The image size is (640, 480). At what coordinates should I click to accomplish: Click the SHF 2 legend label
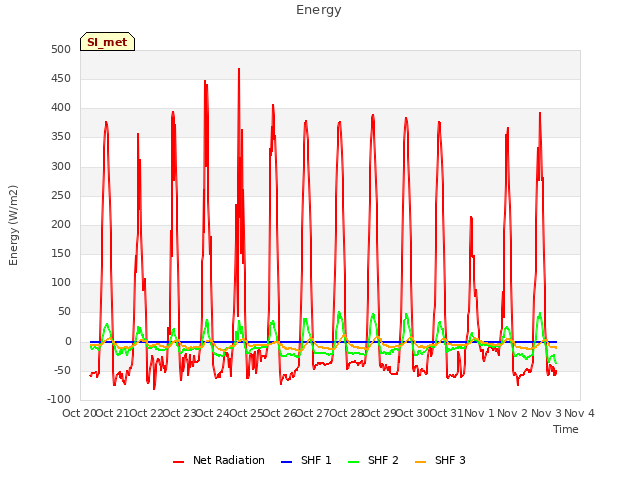click(x=383, y=460)
